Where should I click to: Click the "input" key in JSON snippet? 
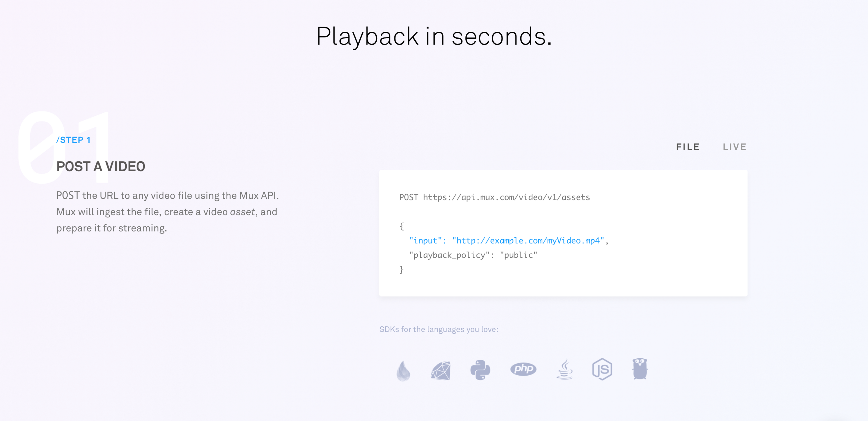tap(425, 241)
